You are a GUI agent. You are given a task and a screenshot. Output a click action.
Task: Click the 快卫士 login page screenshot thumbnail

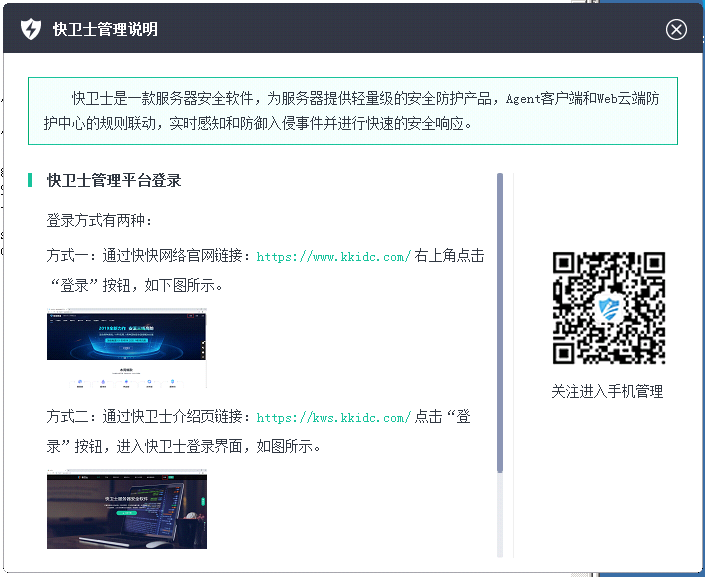coord(127,509)
